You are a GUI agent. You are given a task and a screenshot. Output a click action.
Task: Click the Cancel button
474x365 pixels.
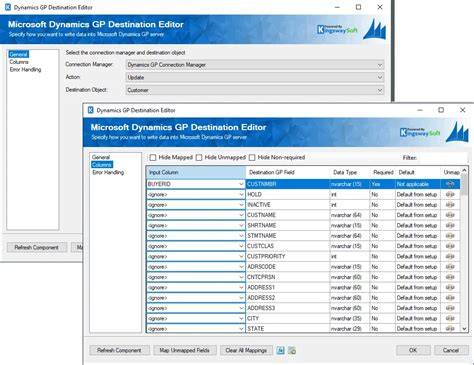[x=451, y=350]
